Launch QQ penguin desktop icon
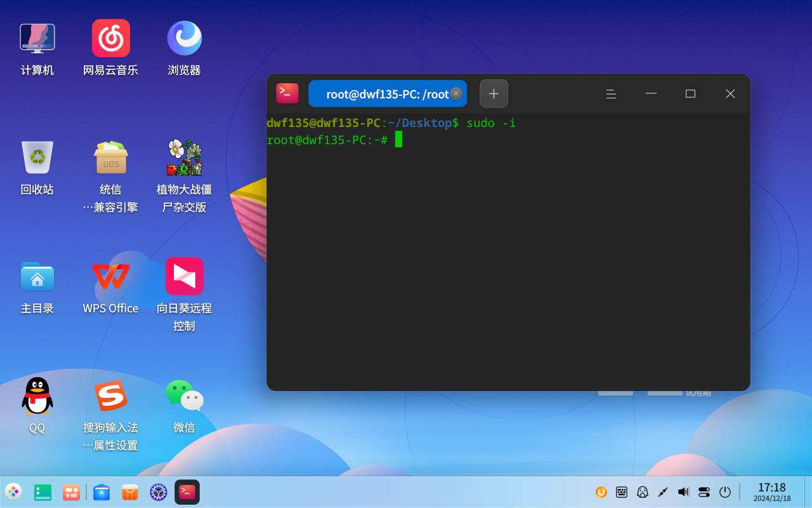Viewport: 812px width, 508px height. pos(37,395)
